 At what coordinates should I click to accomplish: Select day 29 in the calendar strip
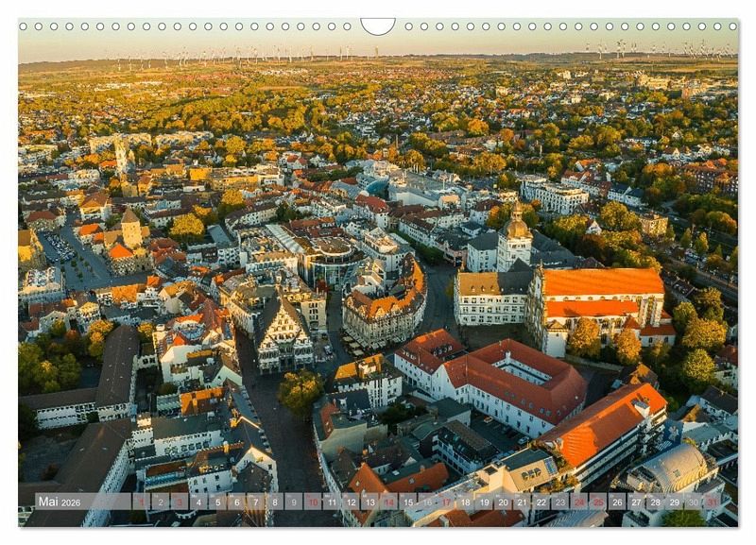pos(675,502)
